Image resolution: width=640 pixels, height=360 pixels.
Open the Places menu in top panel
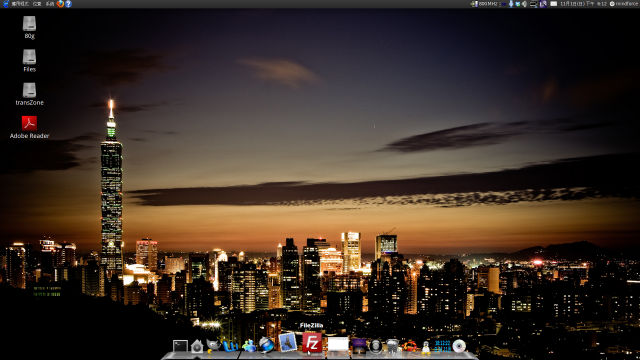pos(37,4)
